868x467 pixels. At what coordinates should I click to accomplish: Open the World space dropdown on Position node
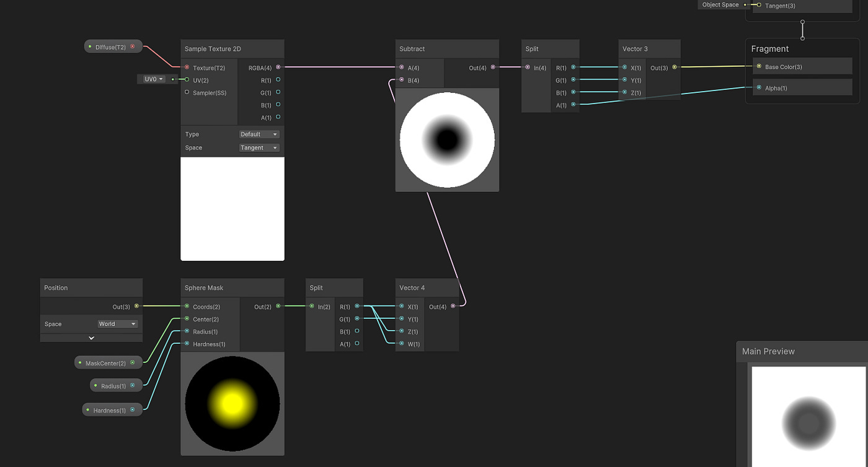(x=118, y=323)
